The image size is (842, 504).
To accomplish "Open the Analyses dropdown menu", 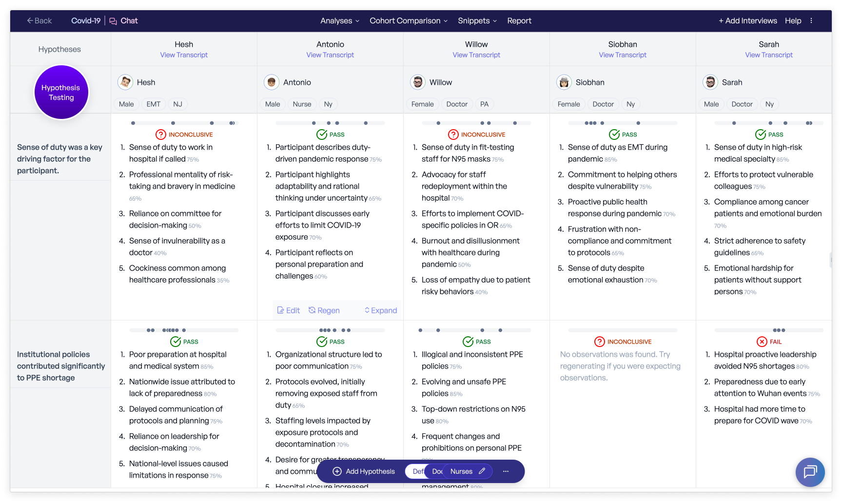I will point(339,20).
